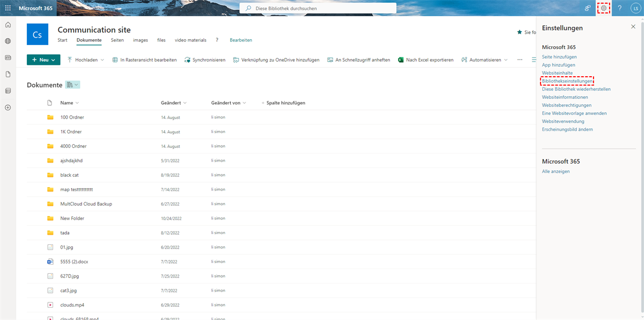Click the create plus icon in left rail
The image size is (644, 320).
(8, 107)
